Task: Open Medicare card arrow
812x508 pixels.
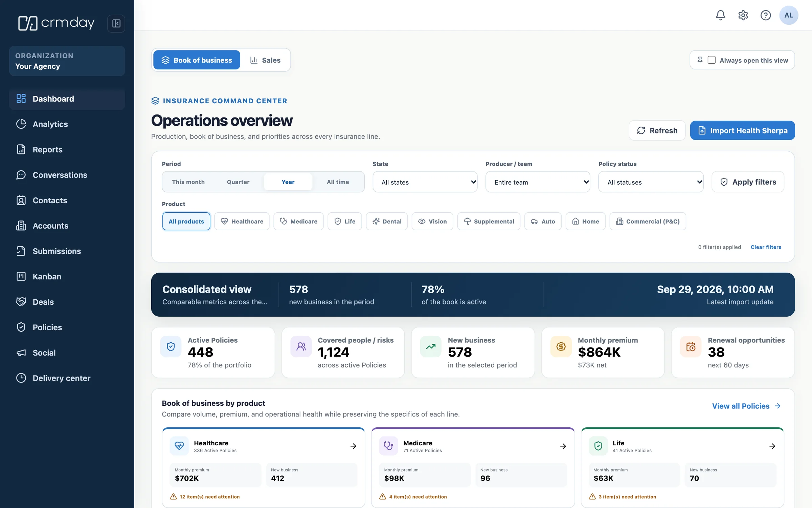Action: pyautogui.click(x=563, y=446)
